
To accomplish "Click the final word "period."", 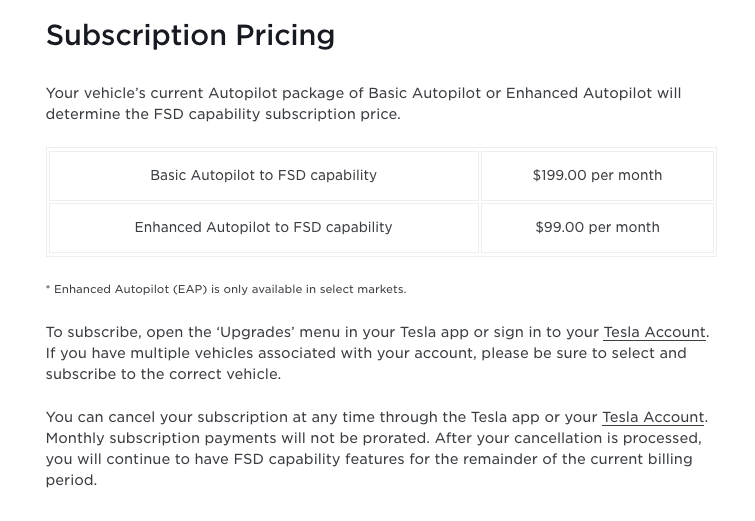I will click(x=71, y=481).
